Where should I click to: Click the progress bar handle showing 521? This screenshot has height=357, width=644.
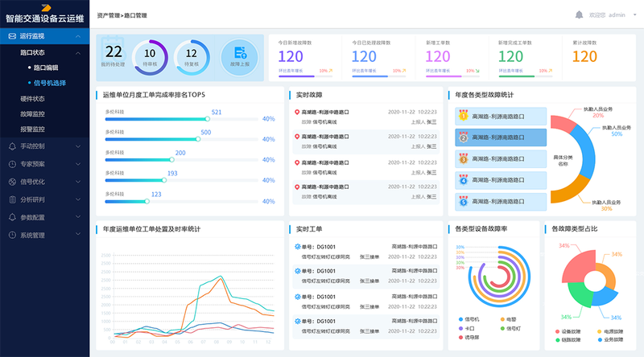[211, 119]
